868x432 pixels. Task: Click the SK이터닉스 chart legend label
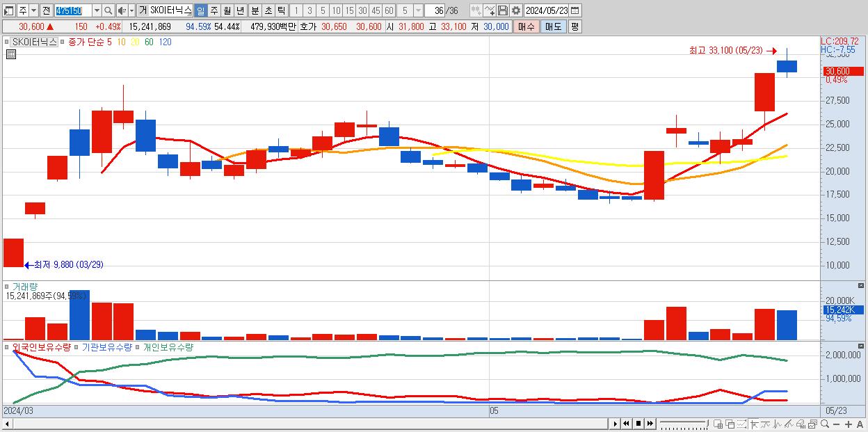(x=33, y=42)
